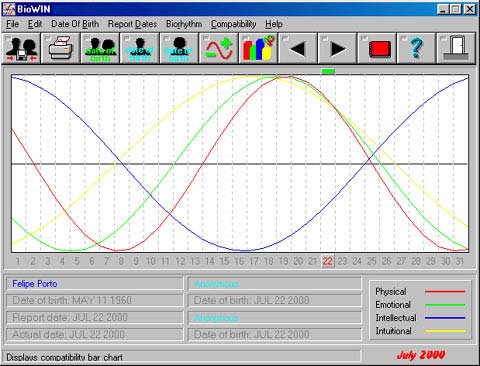The width and height of the screenshot is (480, 366).
Task: Open help with the question mark icon
Action: click(x=416, y=49)
